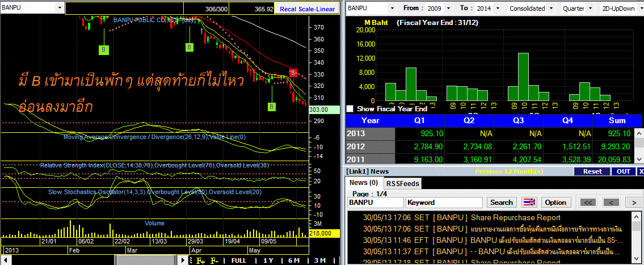Click the Slow Stochastics Oscillator indicator label
644x265 pixels.
click(155, 192)
